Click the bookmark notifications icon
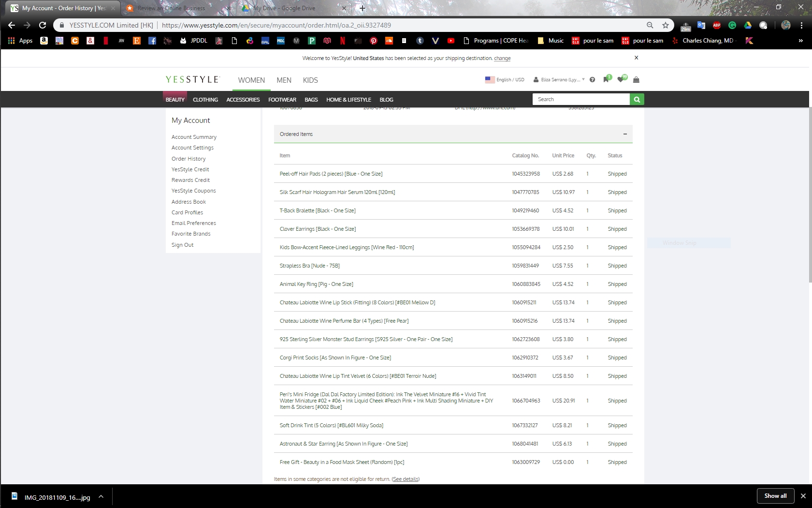812x508 pixels. pyautogui.click(x=606, y=79)
